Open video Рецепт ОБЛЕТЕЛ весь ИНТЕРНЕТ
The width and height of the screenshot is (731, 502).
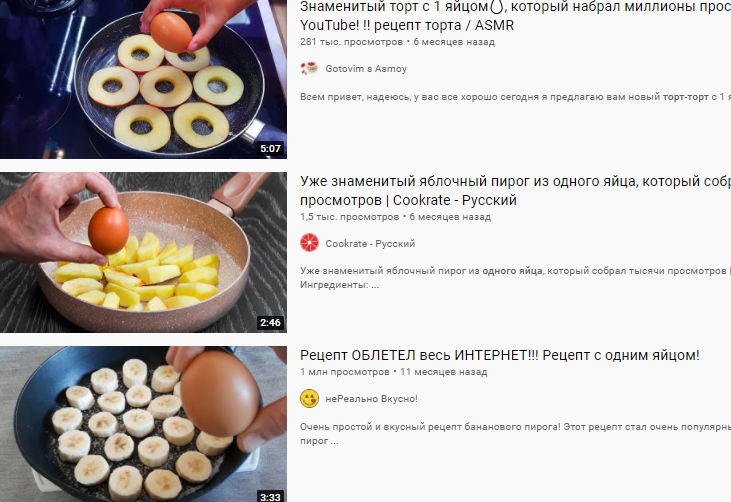(500, 355)
